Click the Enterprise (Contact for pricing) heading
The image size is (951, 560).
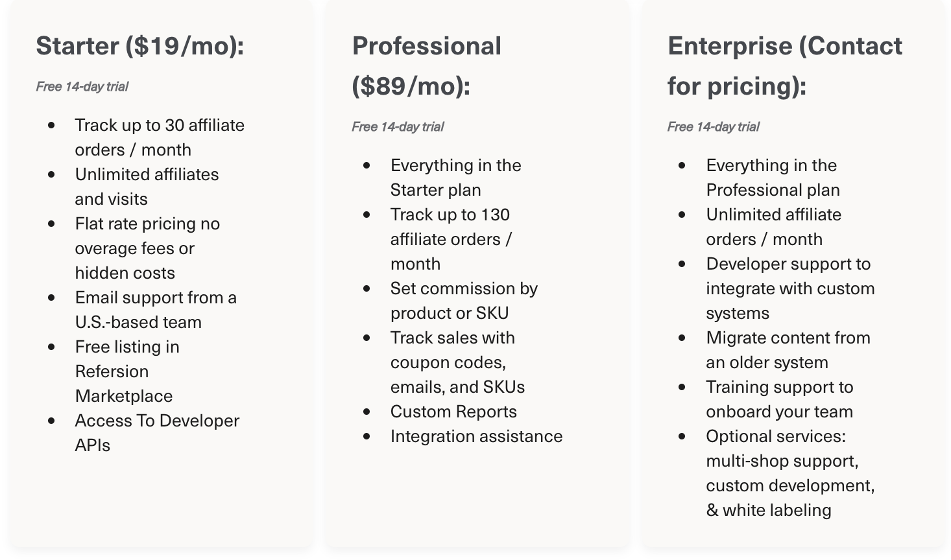pyautogui.click(x=784, y=65)
